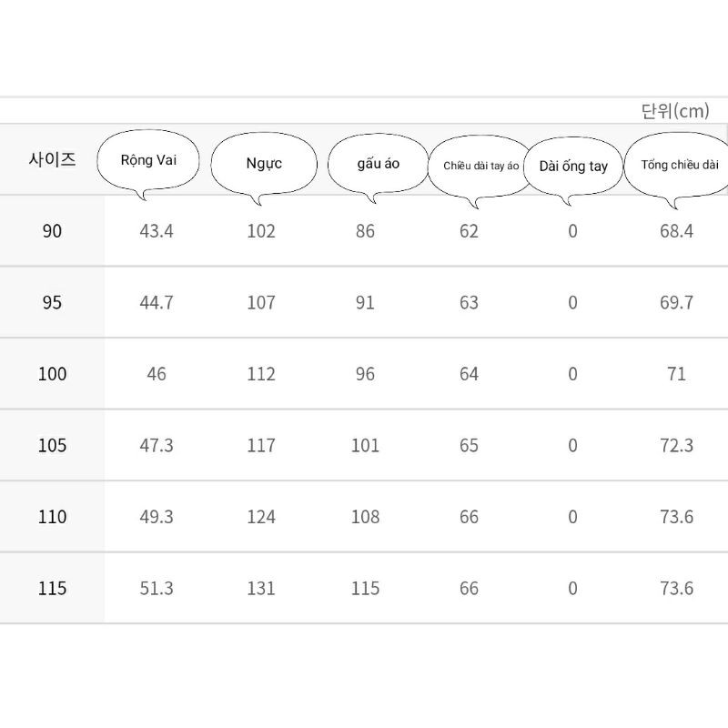Image resolution: width=728 pixels, height=728 pixels.
Task: Click the size 100 row label
Action: pyautogui.click(x=52, y=374)
